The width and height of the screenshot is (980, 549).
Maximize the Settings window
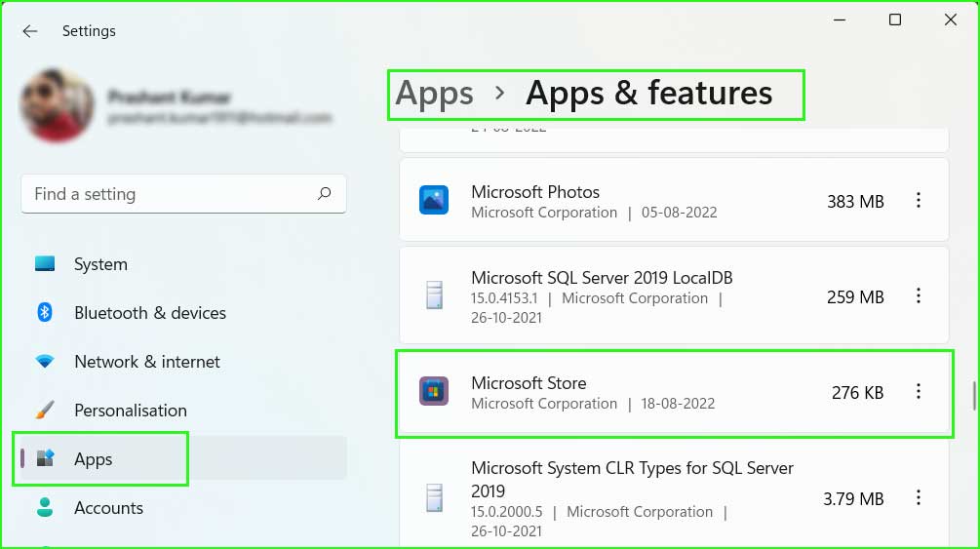(895, 20)
